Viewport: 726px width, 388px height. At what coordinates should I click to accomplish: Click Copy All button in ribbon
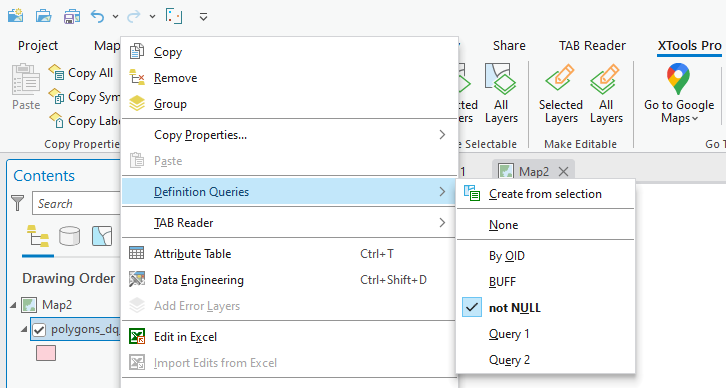(x=81, y=73)
